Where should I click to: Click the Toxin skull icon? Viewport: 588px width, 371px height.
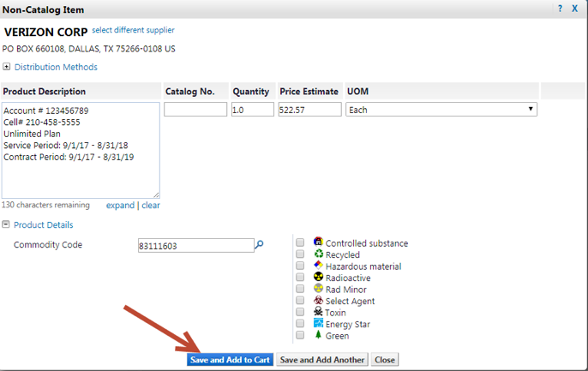(318, 312)
